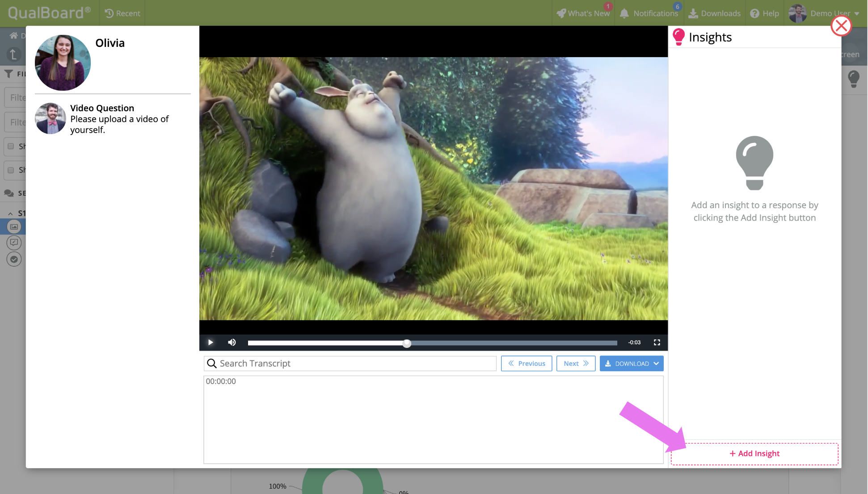
Task: Open the Downloads page
Action: 714,13
